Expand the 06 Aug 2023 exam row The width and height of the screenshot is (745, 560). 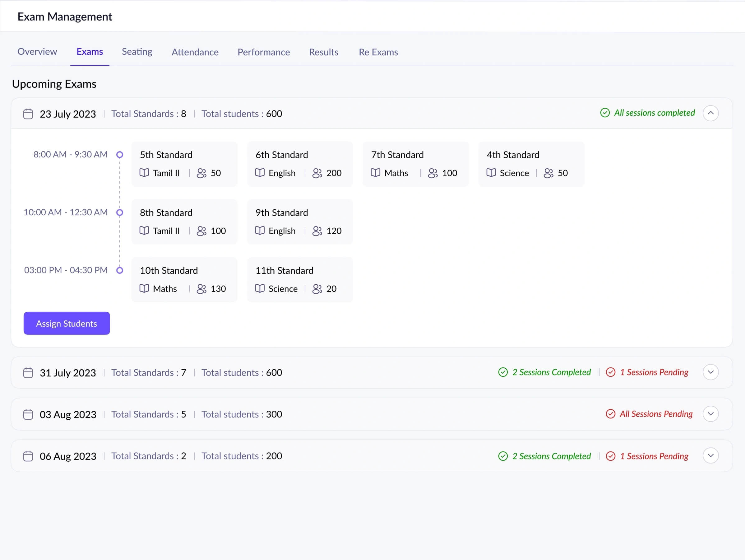tap(711, 455)
